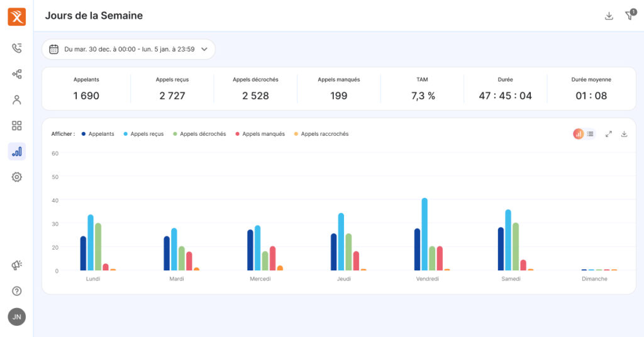This screenshot has width=644, height=337.
Task: Open the contacts person icon
Action: [16, 100]
